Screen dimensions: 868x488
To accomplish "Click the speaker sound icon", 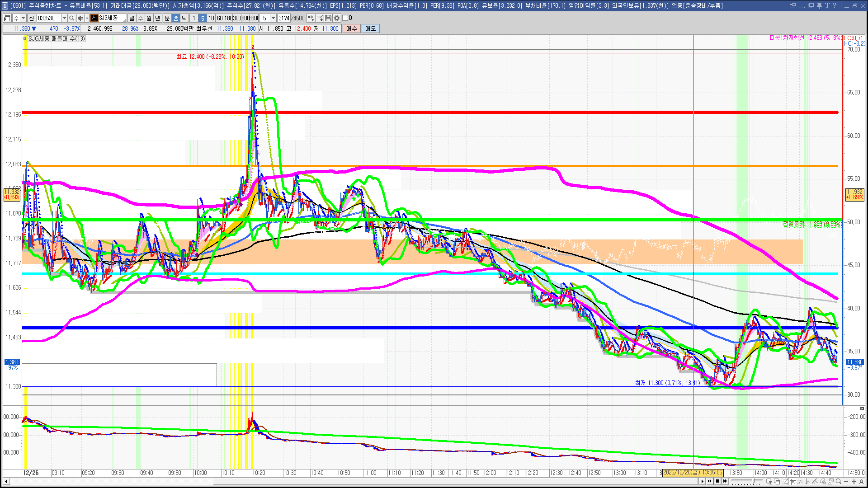I will (80, 18).
